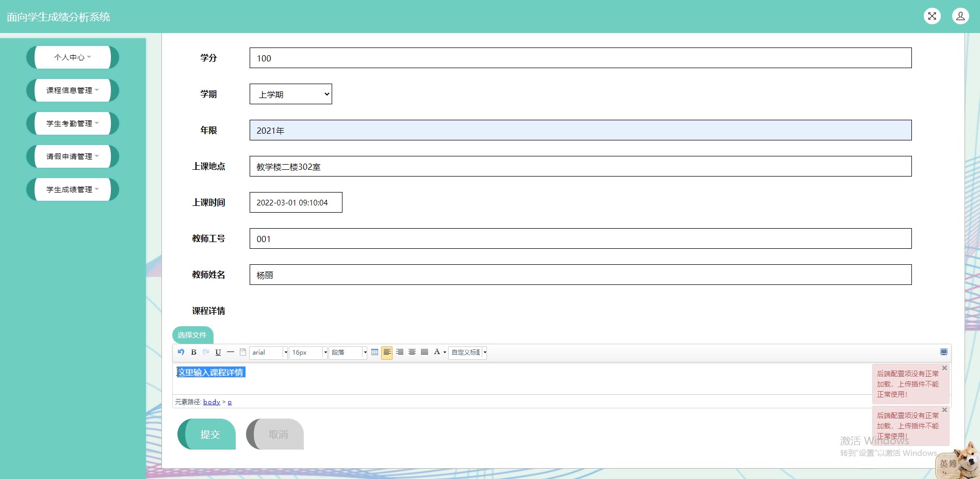Image resolution: width=980 pixels, height=479 pixels.
Task: Toggle editor fullscreen mode
Action: 943,352
